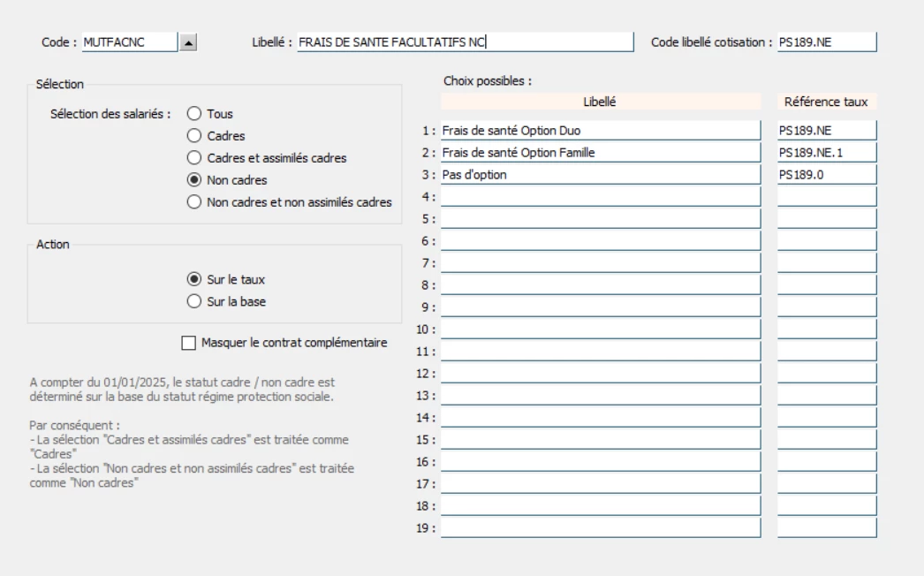Click the empty reference rate field on row 5

[827, 219]
